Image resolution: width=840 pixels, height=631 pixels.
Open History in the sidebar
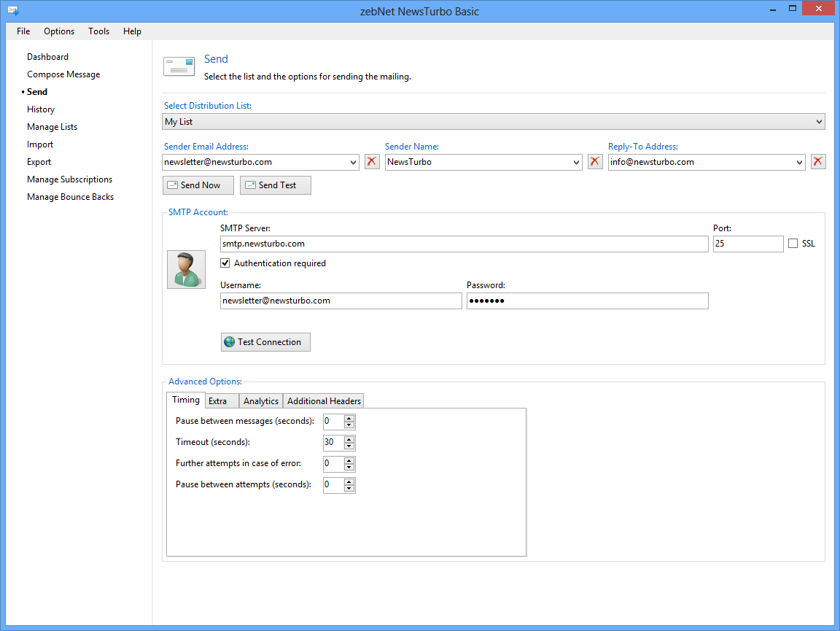(41, 109)
